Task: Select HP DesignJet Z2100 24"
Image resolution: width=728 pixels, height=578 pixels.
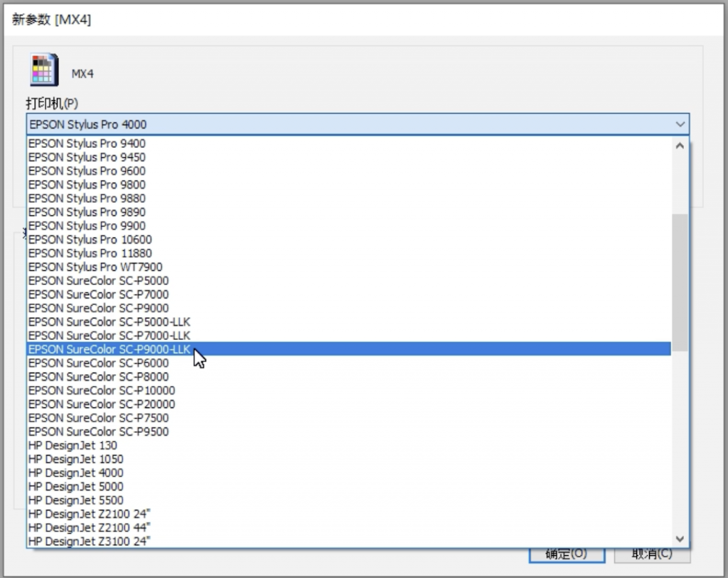Action: 348,514
